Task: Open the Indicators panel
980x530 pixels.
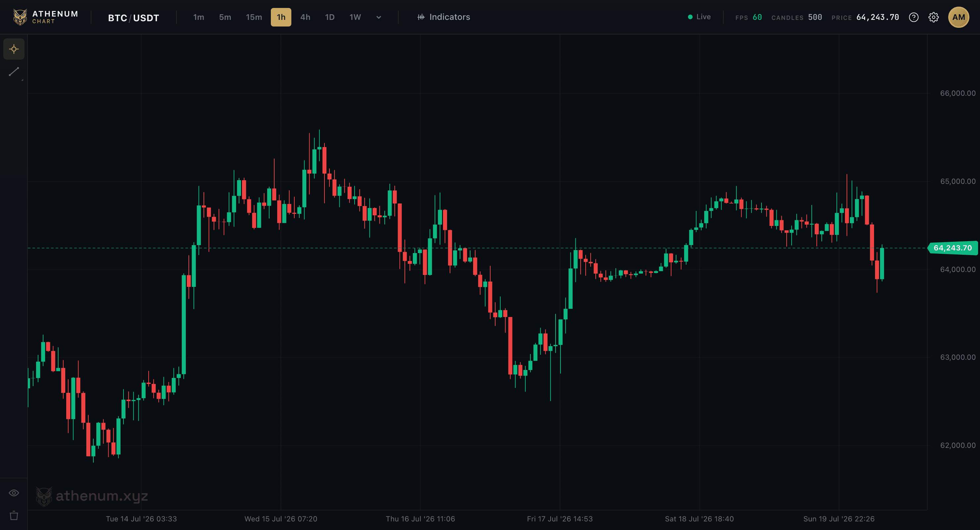Action: tap(444, 17)
